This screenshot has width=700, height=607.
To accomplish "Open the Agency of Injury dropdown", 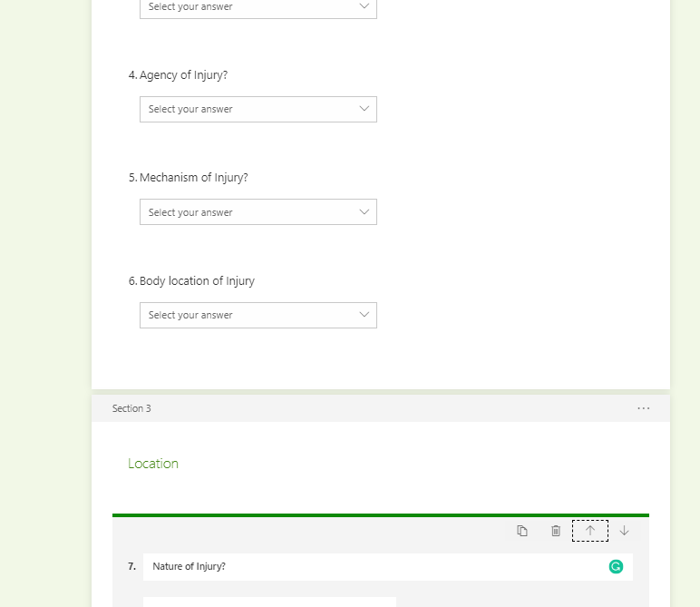I will tap(258, 109).
